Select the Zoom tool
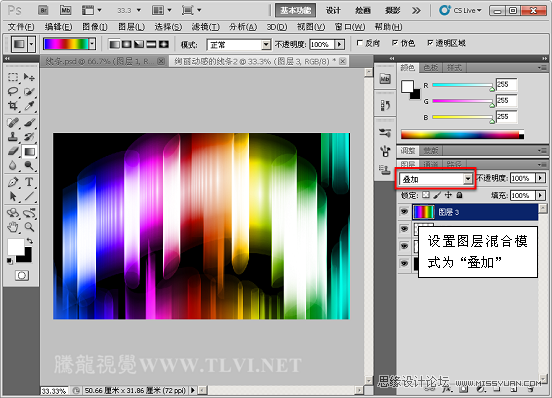 click(x=29, y=227)
